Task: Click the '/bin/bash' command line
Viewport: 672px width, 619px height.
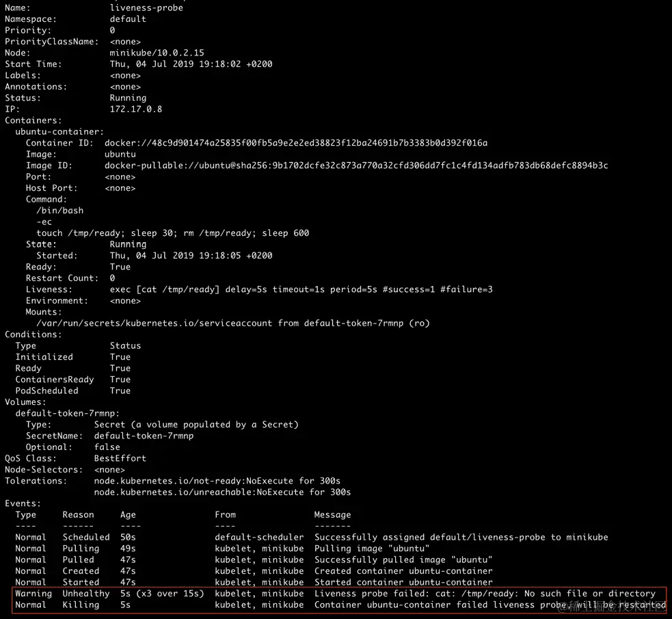Action: pyautogui.click(x=60, y=211)
